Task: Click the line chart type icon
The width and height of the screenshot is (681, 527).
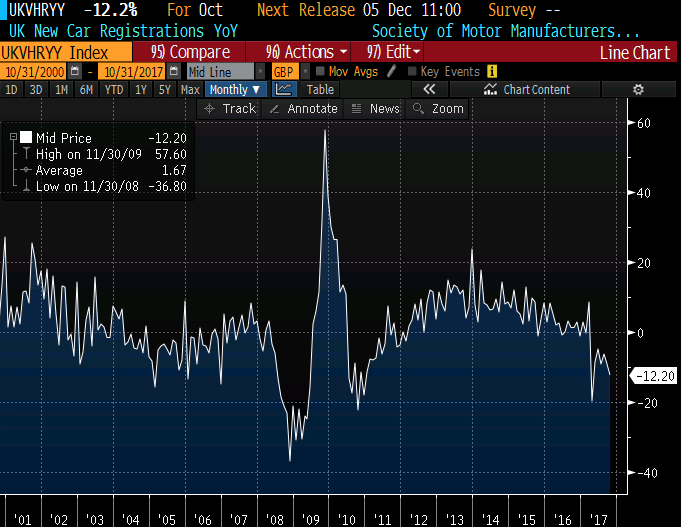Action: tap(284, 90)
